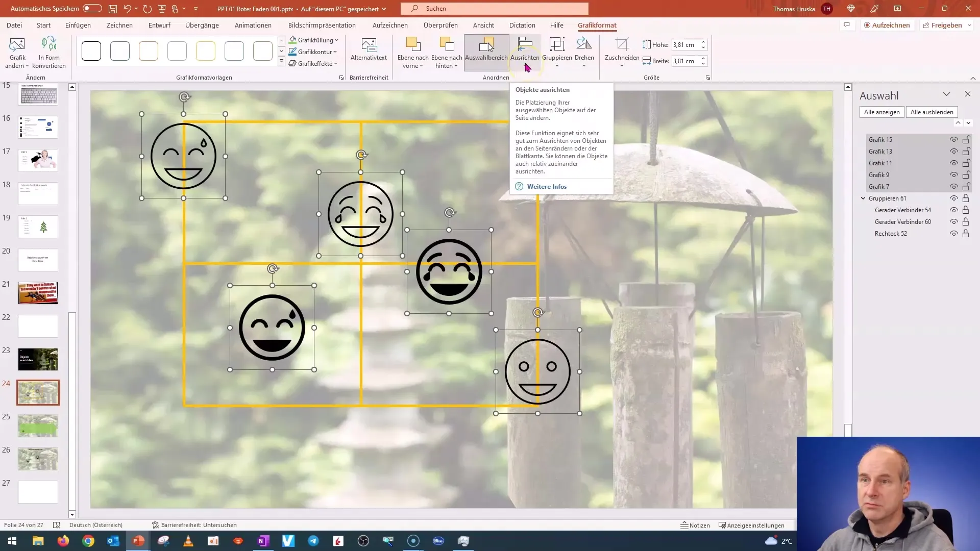This screenshot has height=551, width=980.
Task: Switch to the Animationen tab
Action: pos(253,25)
